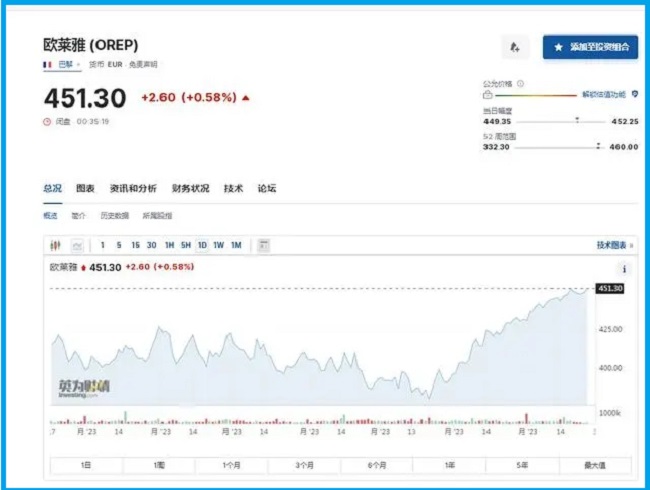Select the 1日 time range
Viewport: 650px width, 490px height.
86,465
